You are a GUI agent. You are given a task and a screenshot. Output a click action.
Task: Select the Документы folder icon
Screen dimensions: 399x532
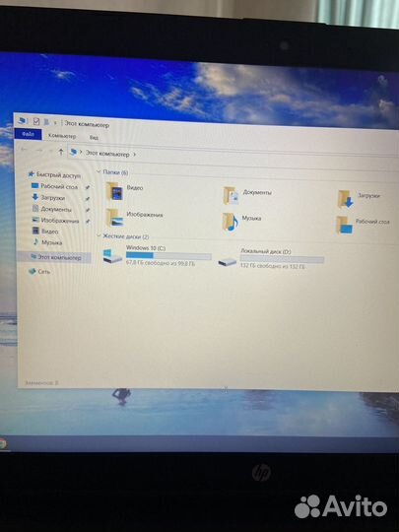(231, 195)
